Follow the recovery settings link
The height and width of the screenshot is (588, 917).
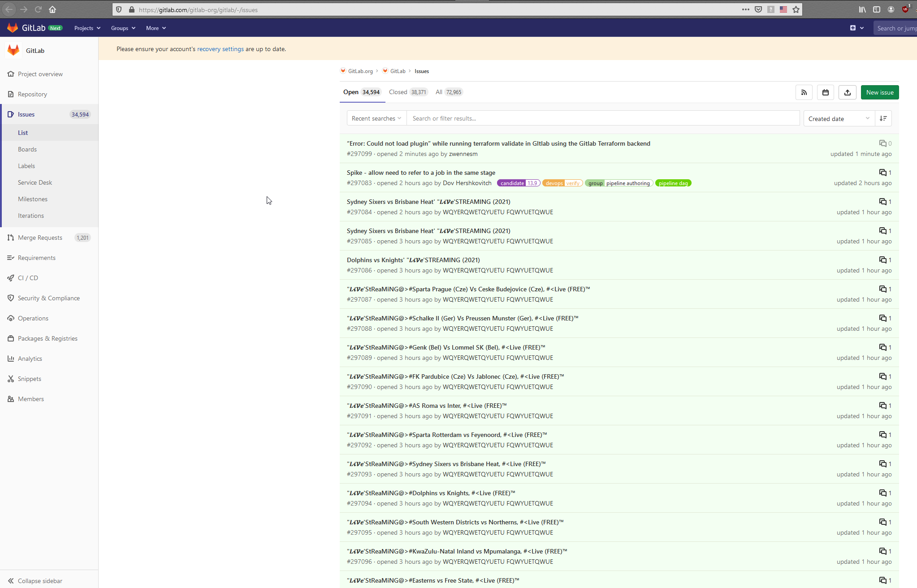click(220, 49)
